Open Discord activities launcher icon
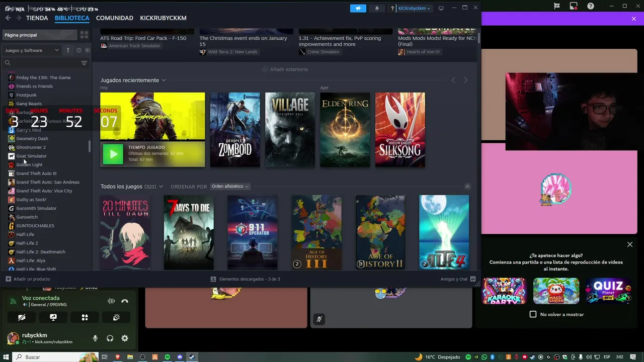Viewport: 644px width, 362px height. [85, 317]
